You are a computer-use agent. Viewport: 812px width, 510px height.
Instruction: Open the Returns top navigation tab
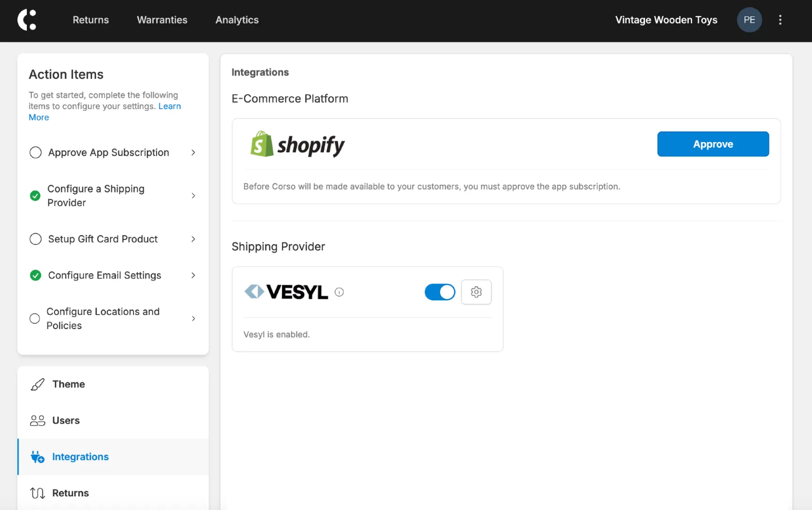(91, 20)
